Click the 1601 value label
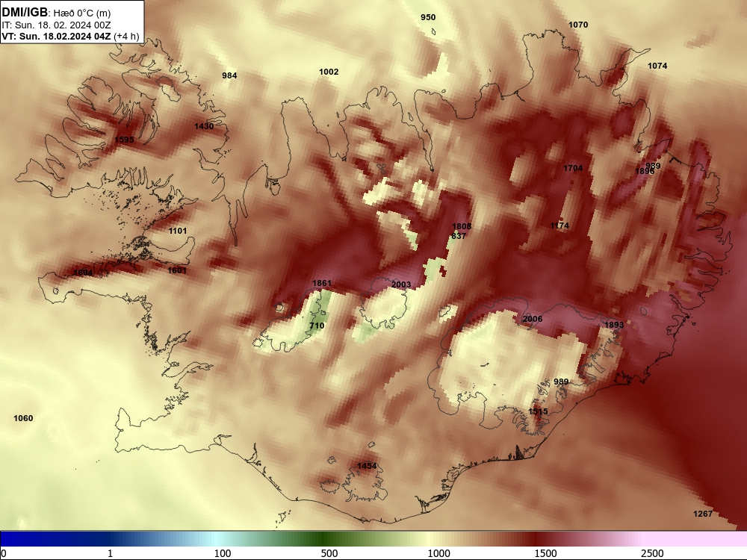747x560 pixels. [x=177, y=270]
